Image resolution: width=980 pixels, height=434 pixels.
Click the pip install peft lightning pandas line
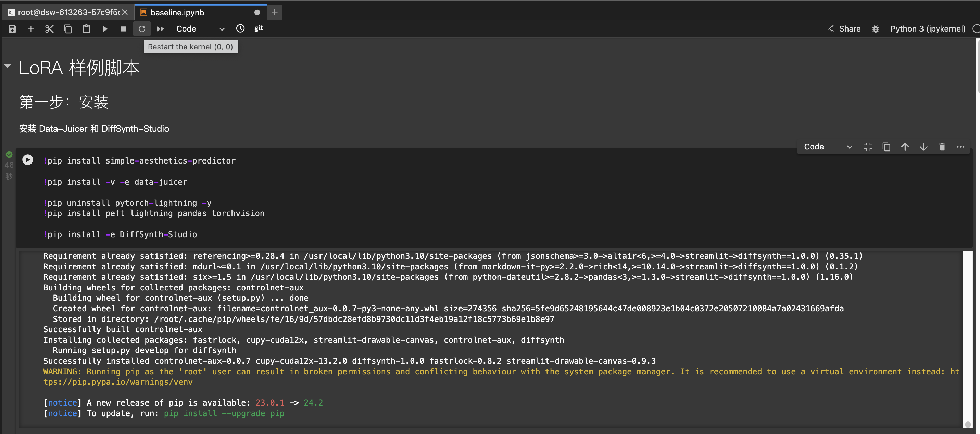(154, 213)
